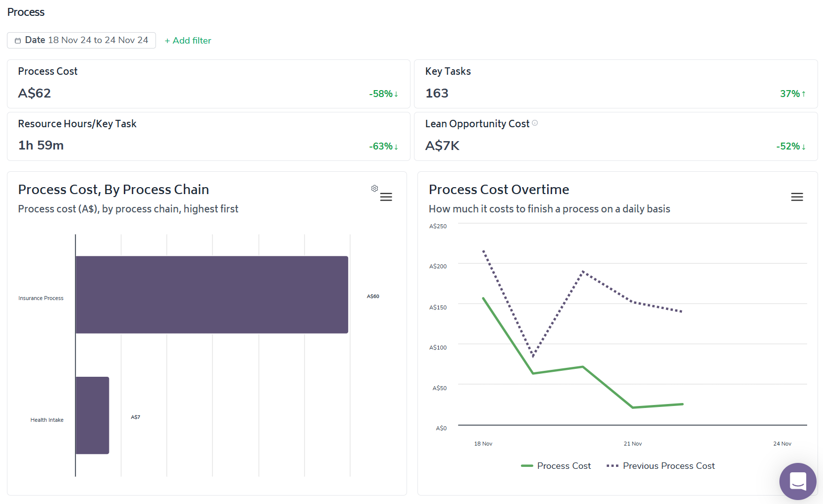Click the calendar icon in Date filter
The width and height of the screenshot is (823, 504).
coord(18,41)
